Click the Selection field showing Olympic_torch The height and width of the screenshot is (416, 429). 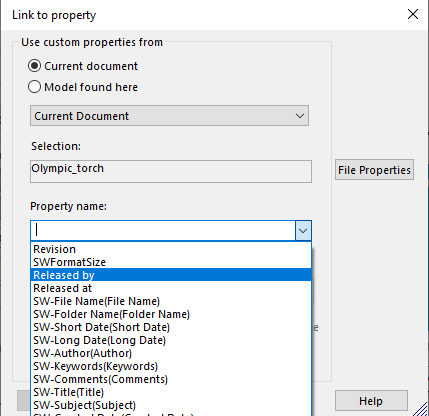(171, 171)
